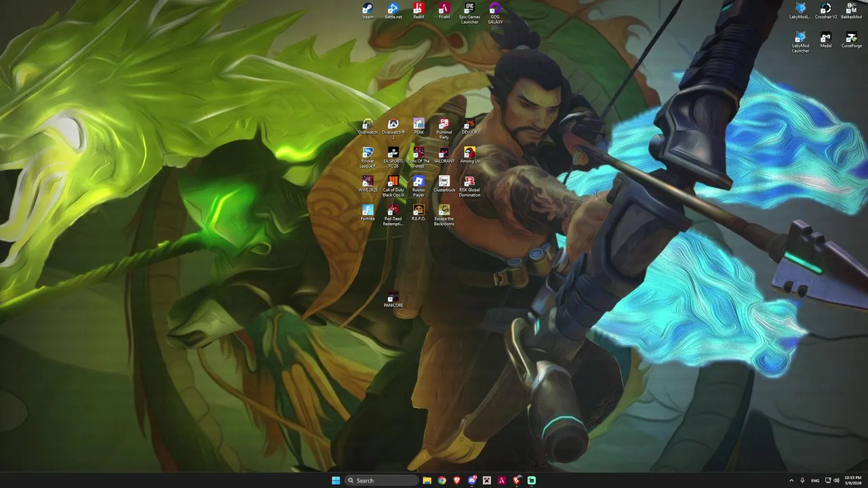The height and width of the screenshot is (488, 868).
Task: Select the DEVOUR game icon
Action: click(x=469, y=127)
